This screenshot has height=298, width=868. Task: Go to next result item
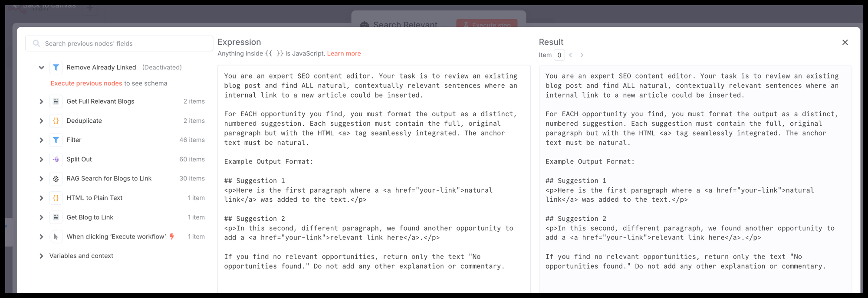pyautogui.click(x=582, y=55)
